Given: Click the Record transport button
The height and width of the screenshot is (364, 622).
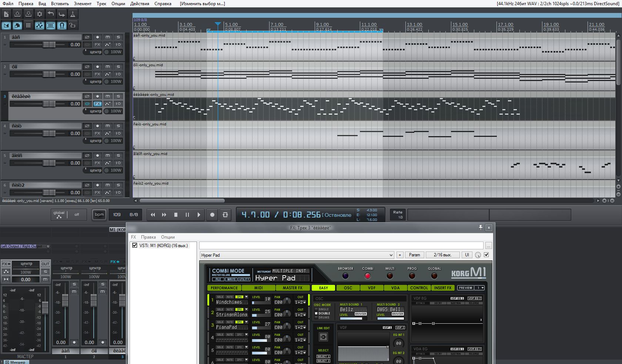Looking at the screenshot, I should (x=212, y=215).
